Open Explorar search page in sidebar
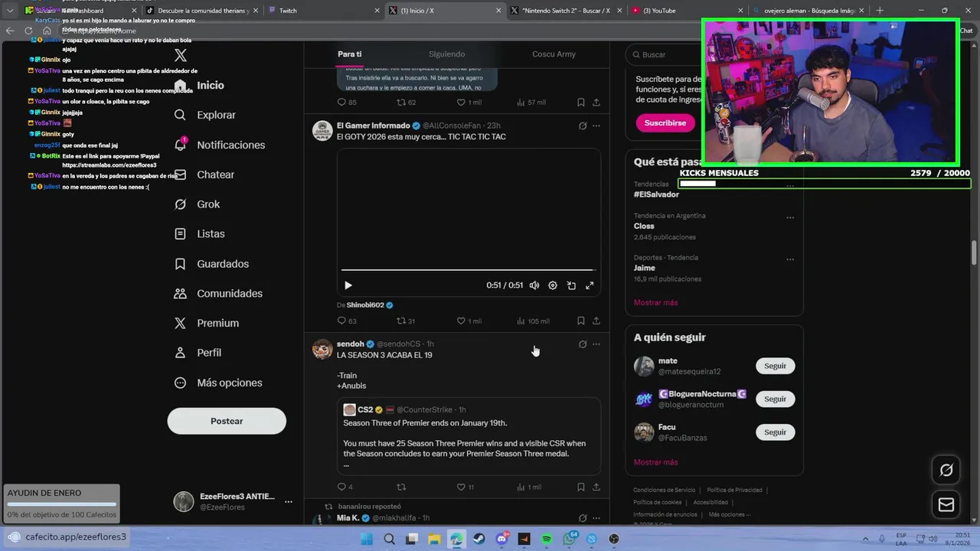Viewport: 980px width, 551px height. click(x=204, y=115)
